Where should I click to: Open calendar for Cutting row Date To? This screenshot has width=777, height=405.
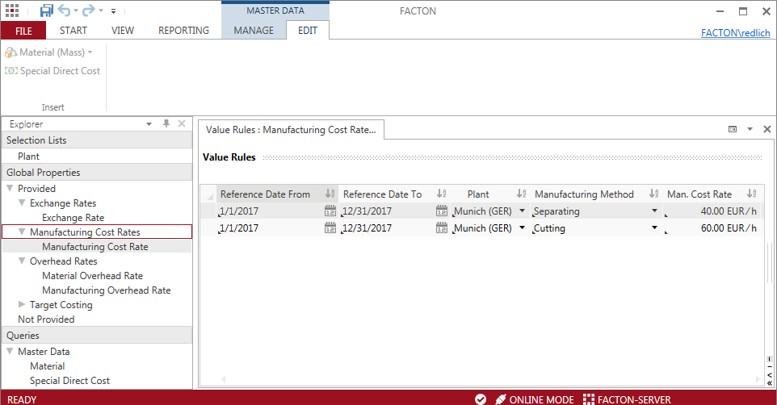(442, 228)
